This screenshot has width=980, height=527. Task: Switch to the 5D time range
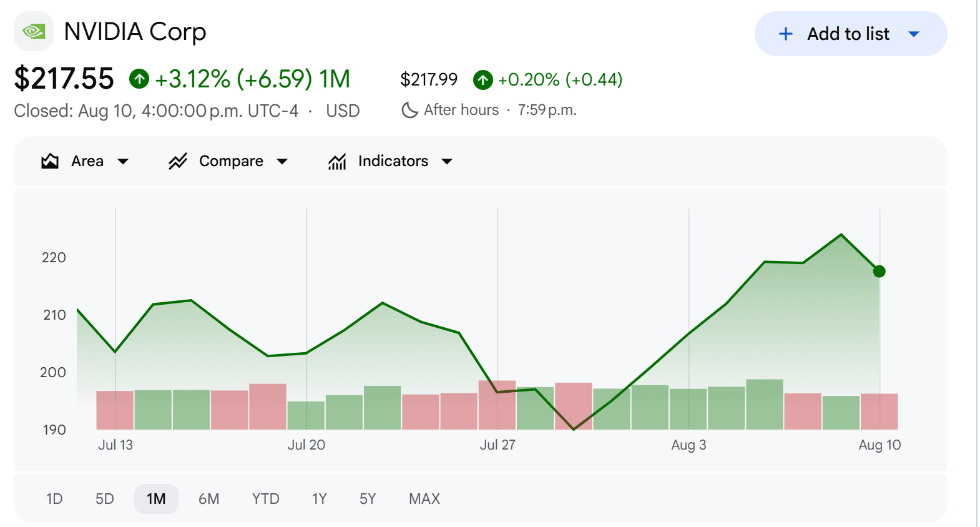pos(105,499)
